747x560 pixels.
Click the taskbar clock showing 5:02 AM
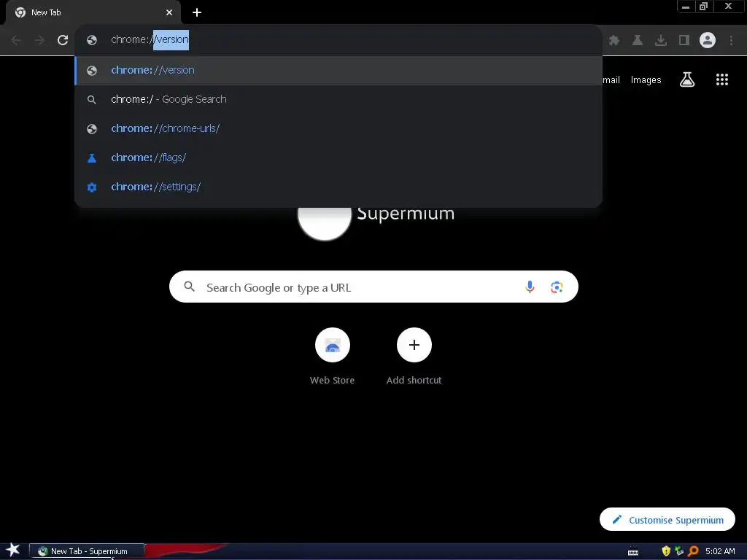point(719,551)
